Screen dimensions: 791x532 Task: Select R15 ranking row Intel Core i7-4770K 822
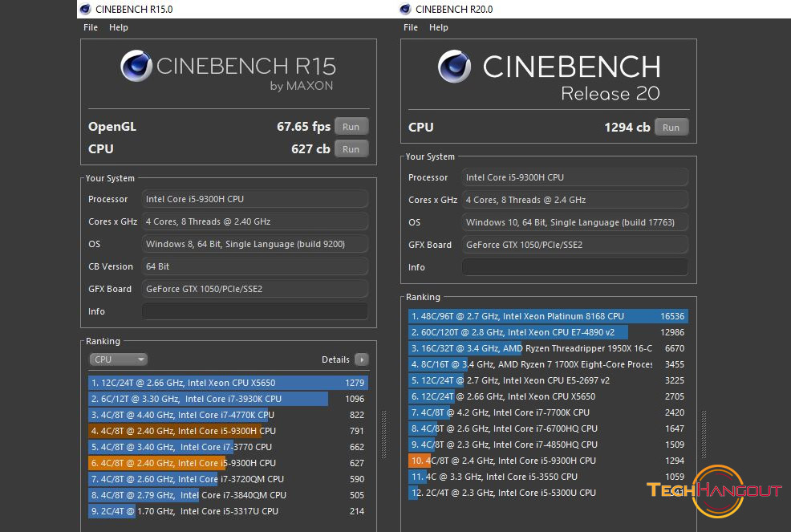228,415
